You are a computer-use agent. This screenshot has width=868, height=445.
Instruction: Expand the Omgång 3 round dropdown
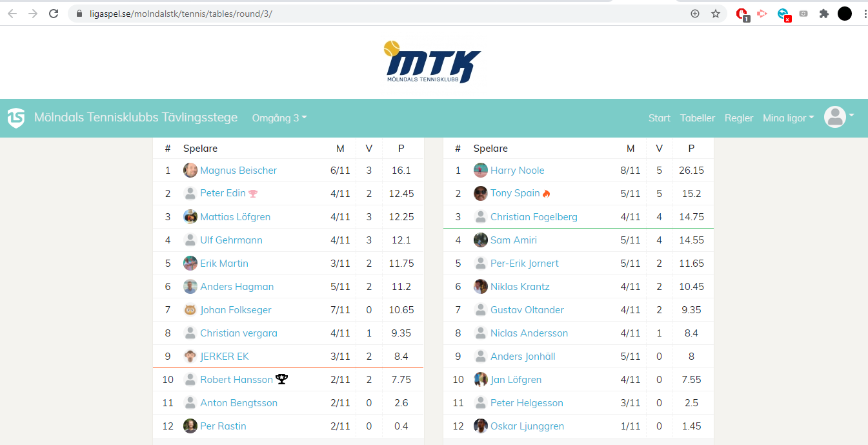(x=279, y=118)
